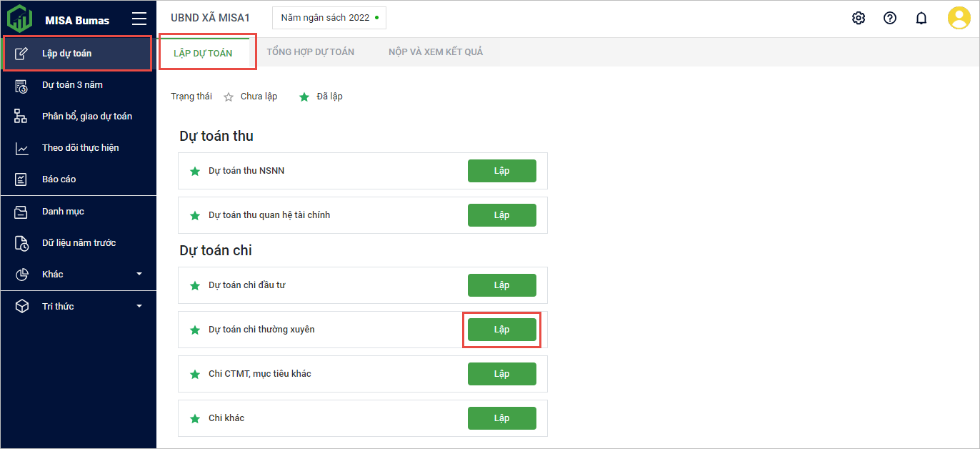Open the Báo cáo section
The width and height of the screenshot is (980, 449).
click(x=59, y=179)
